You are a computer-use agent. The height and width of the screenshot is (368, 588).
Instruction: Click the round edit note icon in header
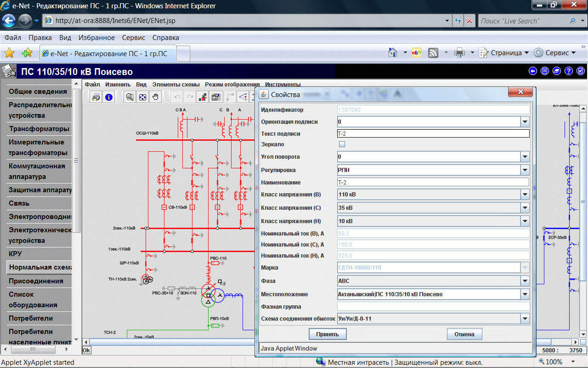[581, 71]
